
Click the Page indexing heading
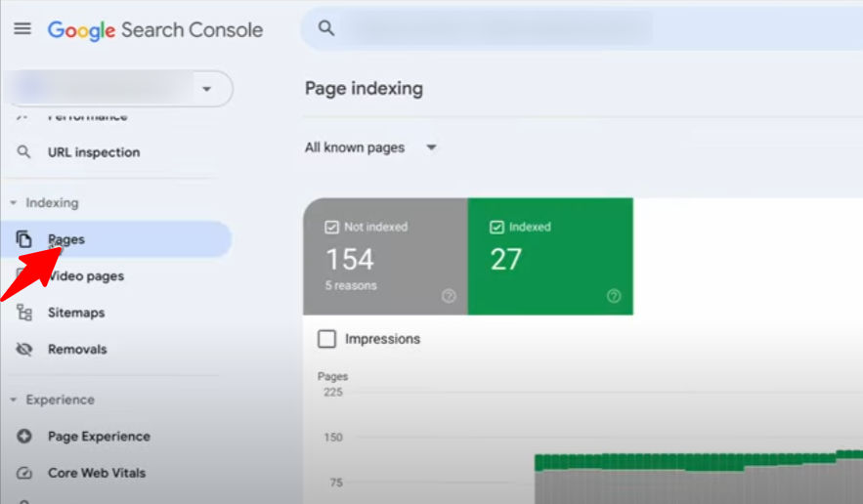coord(365,89)
